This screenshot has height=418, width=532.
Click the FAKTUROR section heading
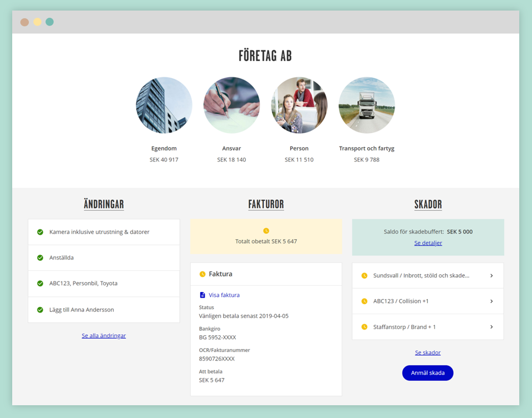point(266,204)
